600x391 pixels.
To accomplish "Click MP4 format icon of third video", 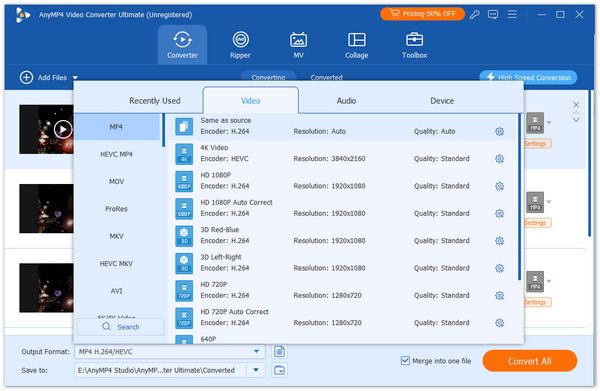I will point(535,282).
